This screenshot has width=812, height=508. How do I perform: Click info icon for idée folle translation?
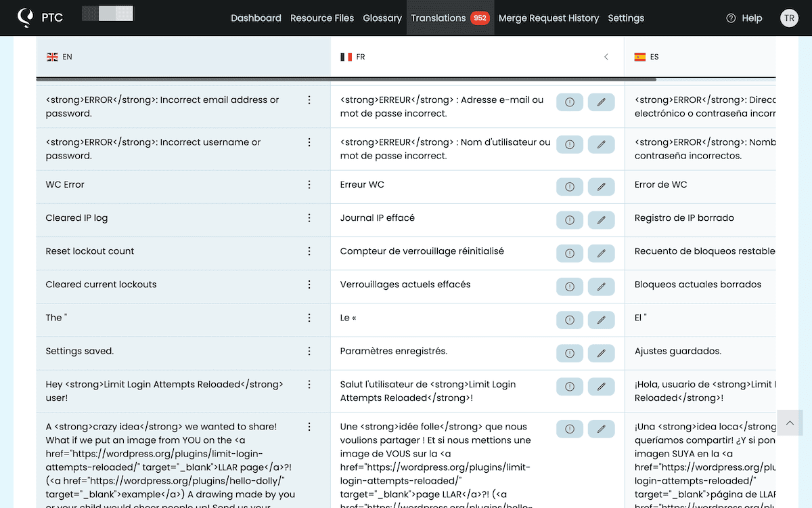tap(570, 429)
